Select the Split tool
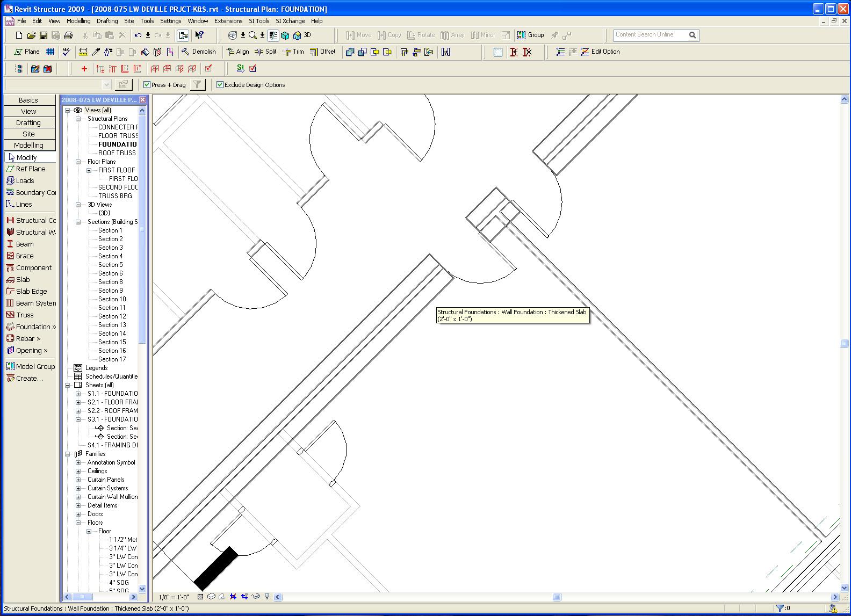Screen dimensions: 851x616 (265, 52)
